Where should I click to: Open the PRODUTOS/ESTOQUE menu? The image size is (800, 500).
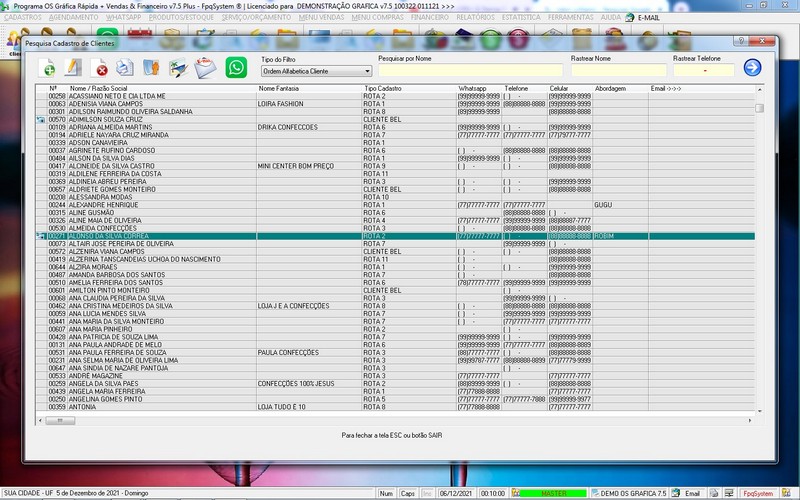181,17
